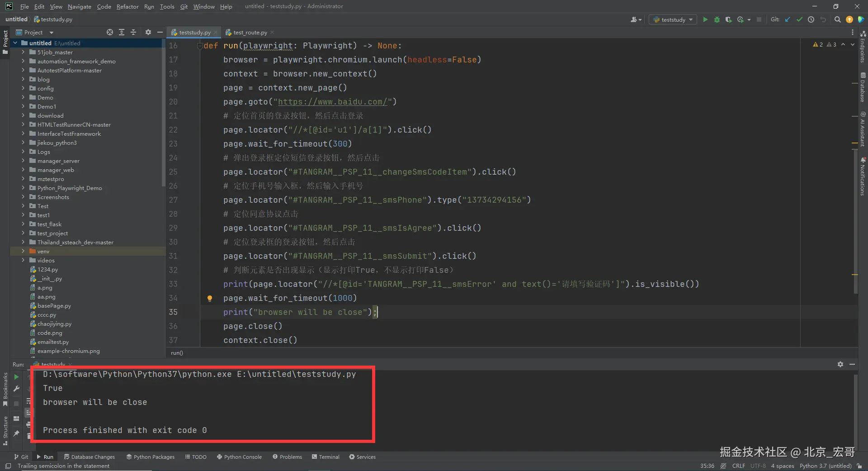This screenshot has width=868, height=471.
Task: Commit changes with the green checkmark
Action: tap(799, 19)
